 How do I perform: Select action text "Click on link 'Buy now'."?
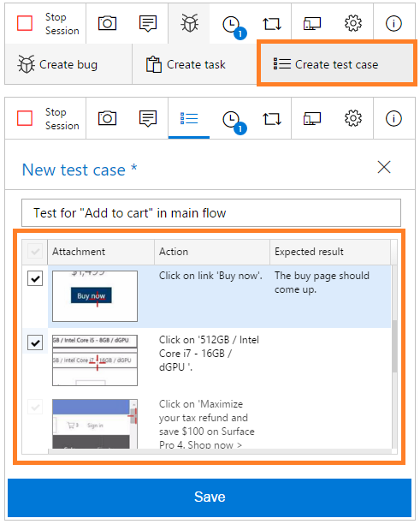(x=210, y=276)
